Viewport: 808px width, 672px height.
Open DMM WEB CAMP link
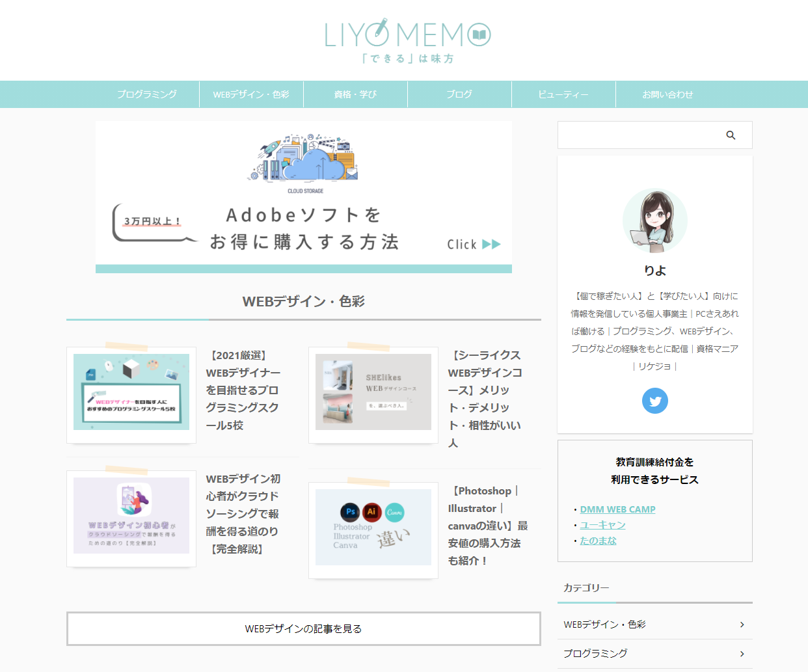point(617,509)
